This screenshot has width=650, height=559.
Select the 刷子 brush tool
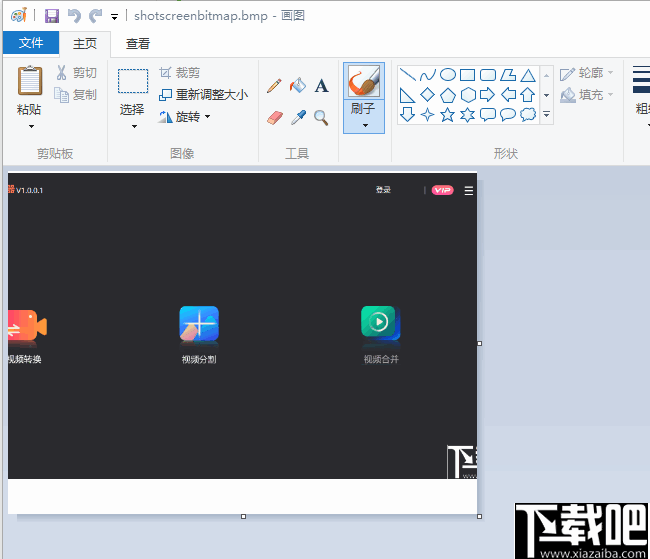[x=364, y=81]
